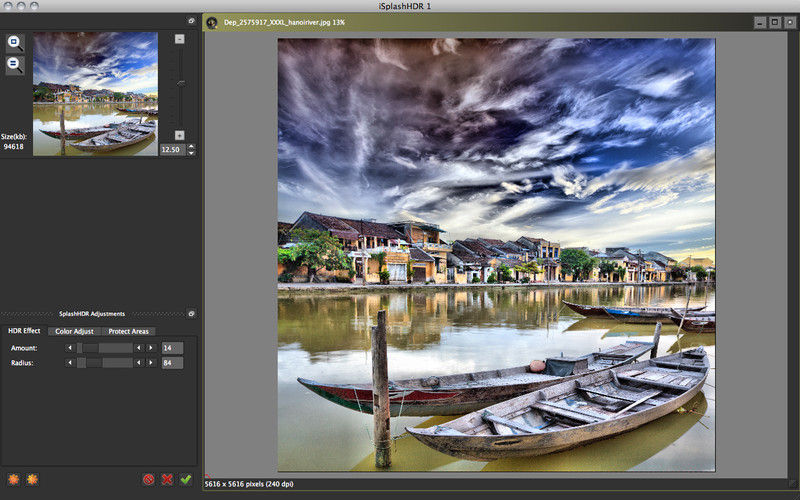
Task: Click the zoom-to-fit magnifier icon
Action: (x=15, y=42)
